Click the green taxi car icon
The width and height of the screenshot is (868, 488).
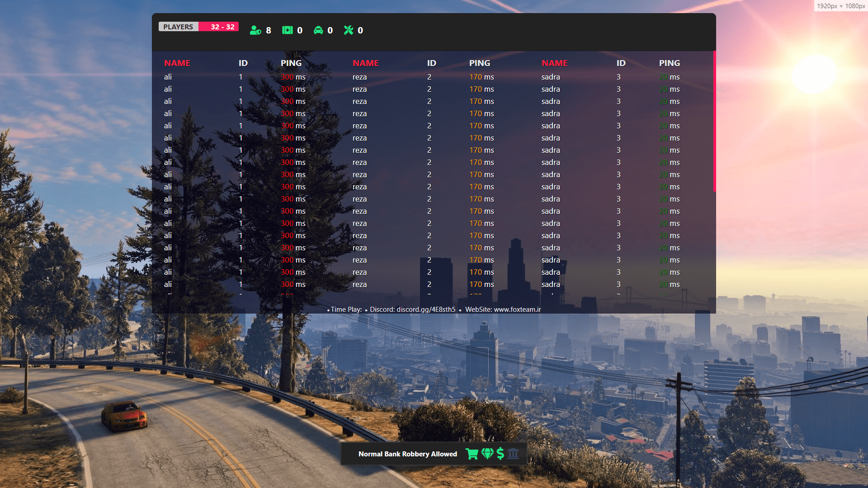click(x=318, y=30)
